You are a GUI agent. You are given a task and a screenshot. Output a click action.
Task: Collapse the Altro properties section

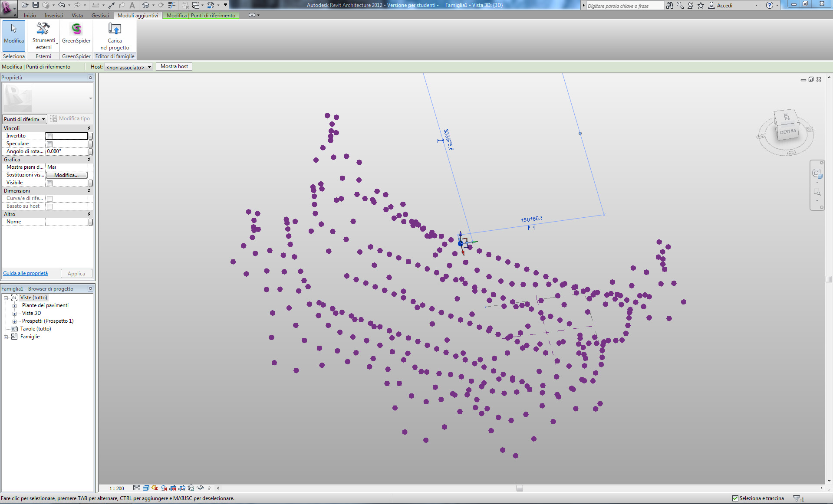89,214
